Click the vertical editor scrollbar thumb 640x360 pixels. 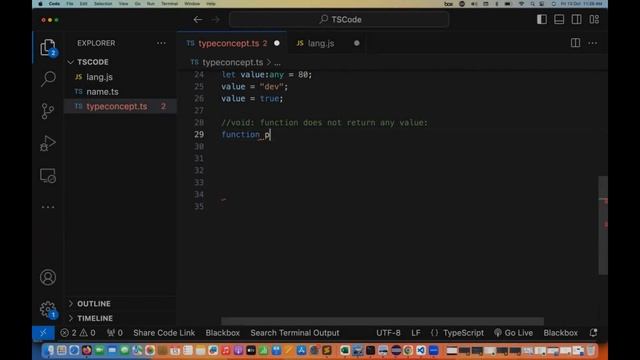603,225
